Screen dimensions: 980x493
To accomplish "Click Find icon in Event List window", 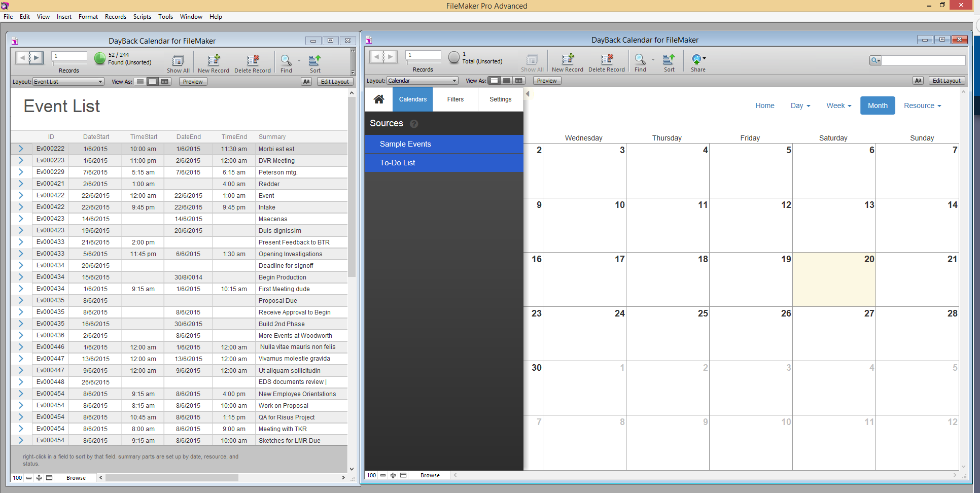I will click(x=286, y=60).
